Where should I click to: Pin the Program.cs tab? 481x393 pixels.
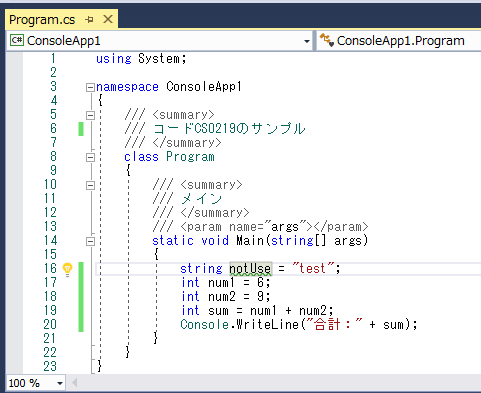click(x=89, y=20)
